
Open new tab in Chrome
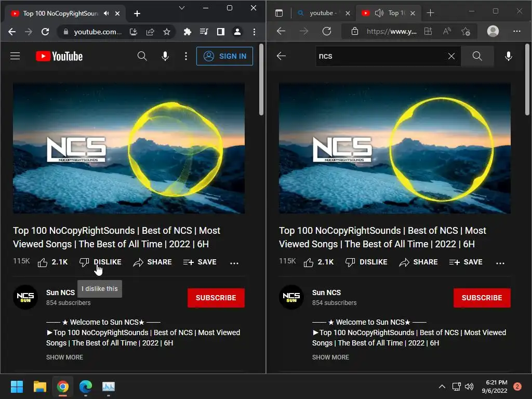137,14
